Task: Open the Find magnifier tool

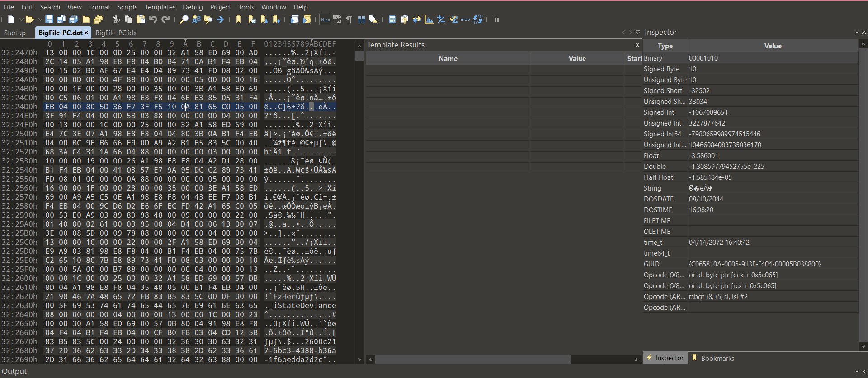Action: (184, 19)
